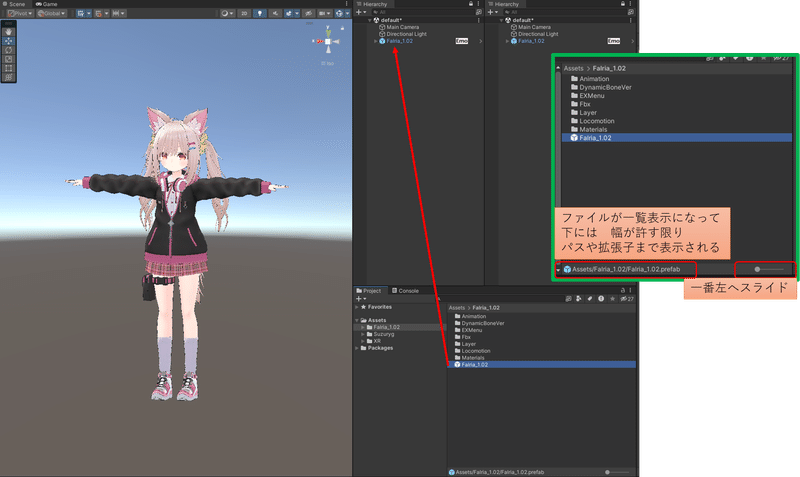The height and width of the screenshot is (477, 800).
Task: Click the star save-search icon in Project toolbar
Action: [612, 299]
